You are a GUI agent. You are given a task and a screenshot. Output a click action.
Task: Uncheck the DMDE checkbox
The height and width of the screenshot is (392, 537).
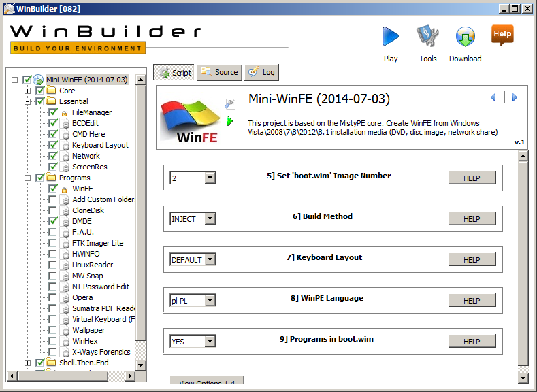point(52,221)
